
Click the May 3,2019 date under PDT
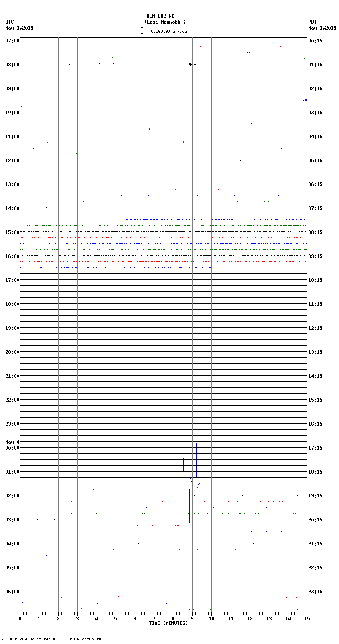[x=322, y=28]
